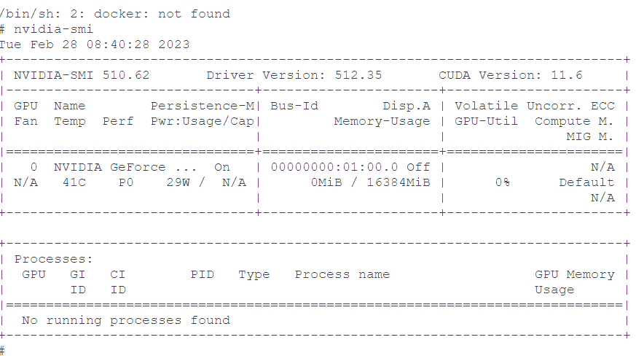Click the NVIDIA GeForce GPU name
The image size is (644, 356).
(125, 167)
